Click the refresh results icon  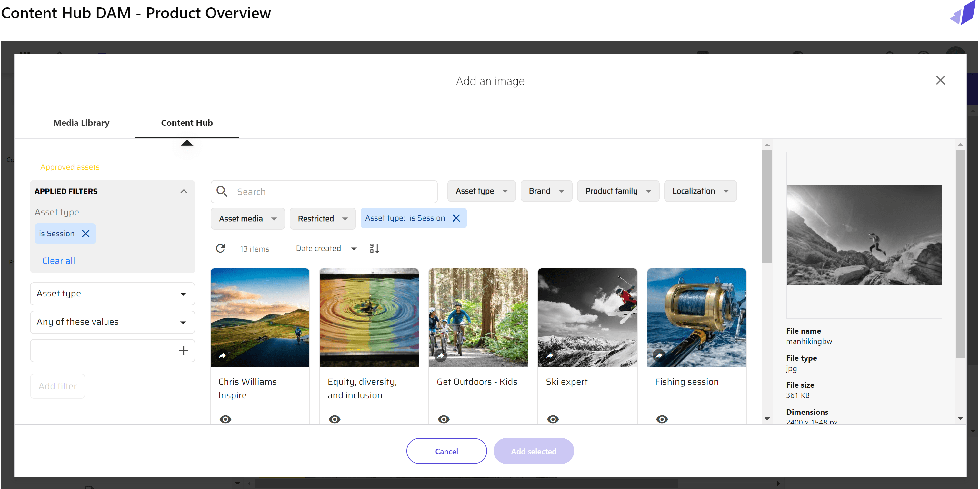coord(220,248)
